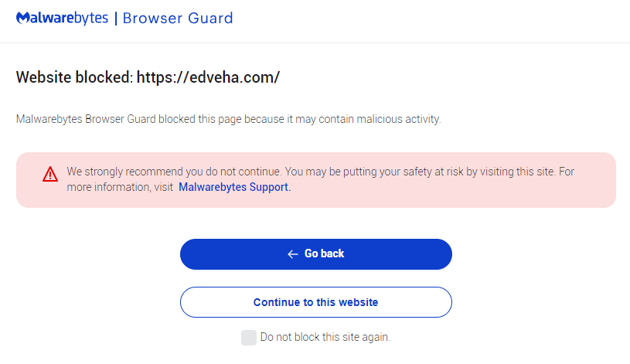Screen dimensions: 630x364
Task: Click the phrase 'For more information, visit'
Action: [120, 186]
